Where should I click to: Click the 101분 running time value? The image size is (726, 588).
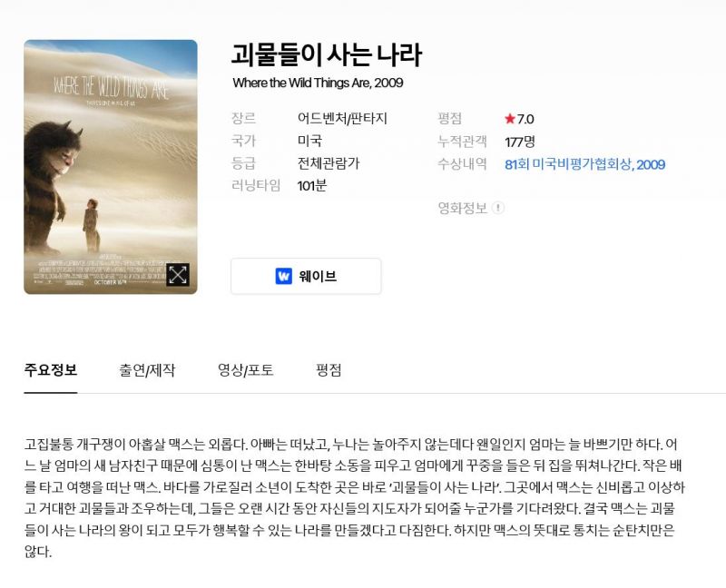point(312,186)
